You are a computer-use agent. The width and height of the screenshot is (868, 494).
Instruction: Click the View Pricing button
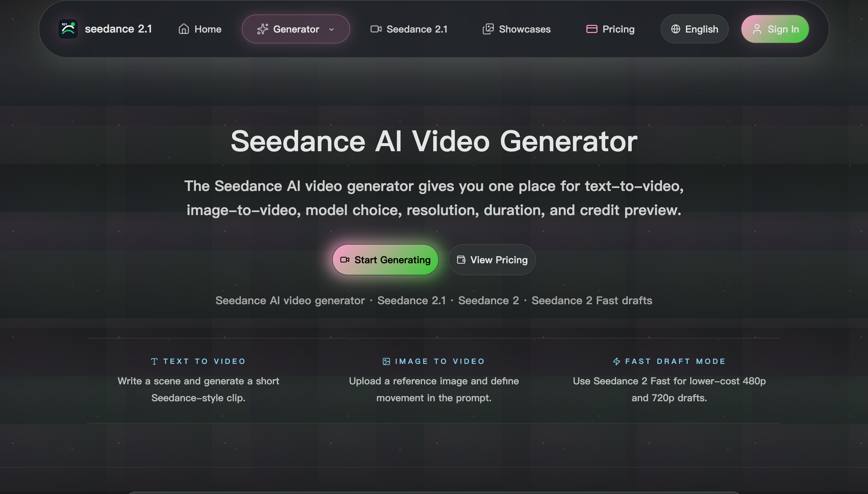click(492, 260)
